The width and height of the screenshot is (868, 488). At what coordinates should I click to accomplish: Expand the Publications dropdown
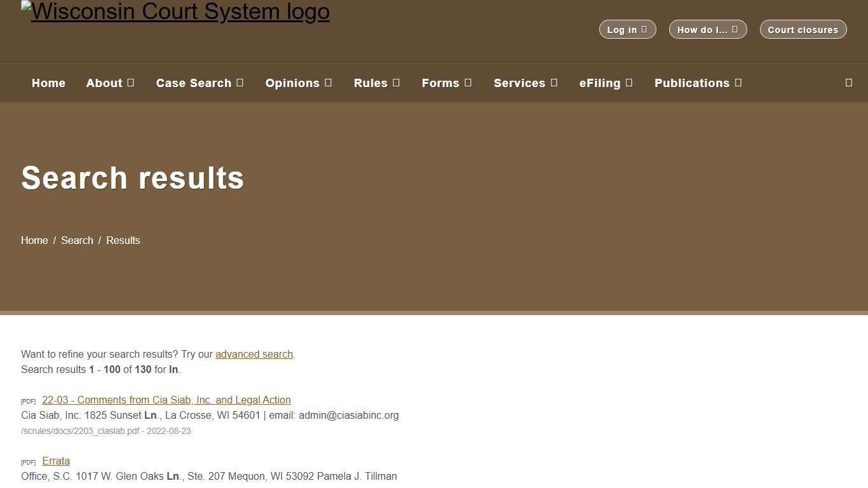click(698, 83)
